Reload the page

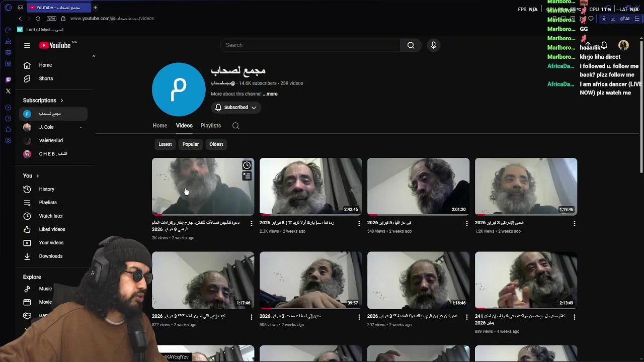[x=38, y=19]
